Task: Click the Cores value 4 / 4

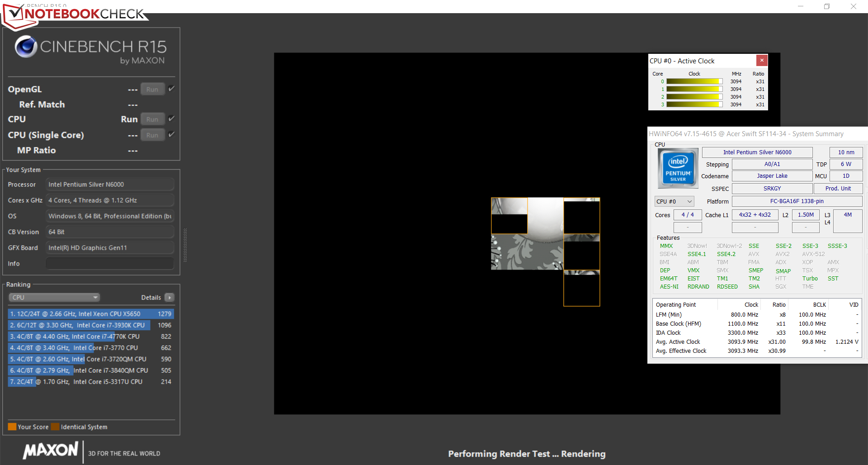Action: (x=688, y=215)
